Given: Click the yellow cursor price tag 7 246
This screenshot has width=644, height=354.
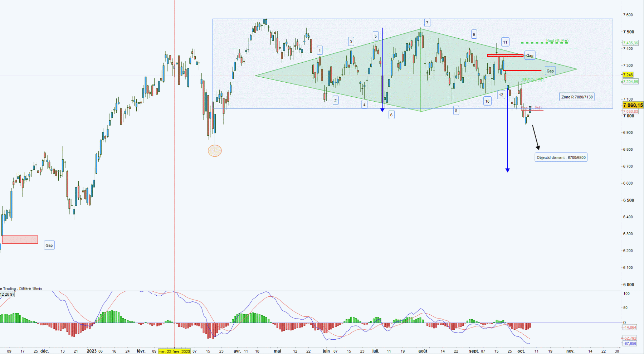Looking at the screenshot, I should click(x=628, y=75).
